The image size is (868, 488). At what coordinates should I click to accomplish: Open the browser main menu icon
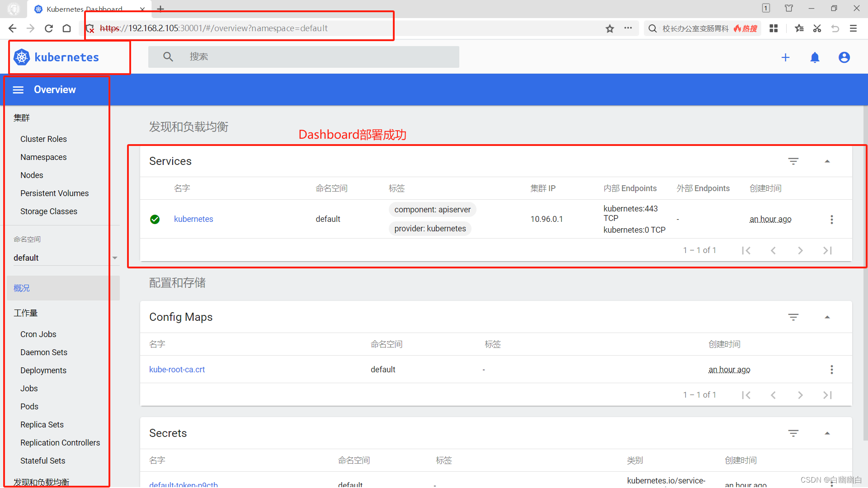pos(853,28)
